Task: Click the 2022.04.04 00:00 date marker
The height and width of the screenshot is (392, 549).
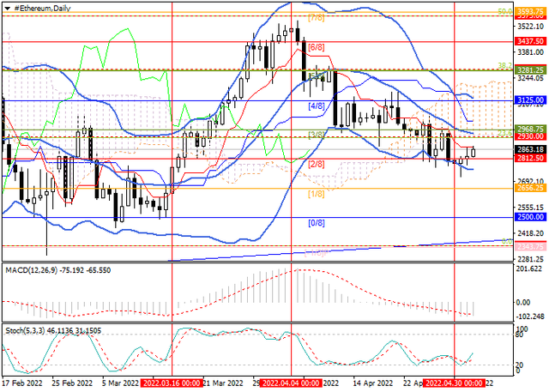Action: 292,383
